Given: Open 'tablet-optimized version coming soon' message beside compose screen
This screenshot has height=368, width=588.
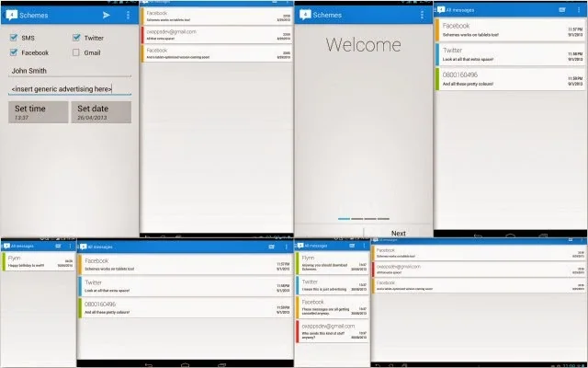Looking at the screenshot, I should (x=217, y=53).
